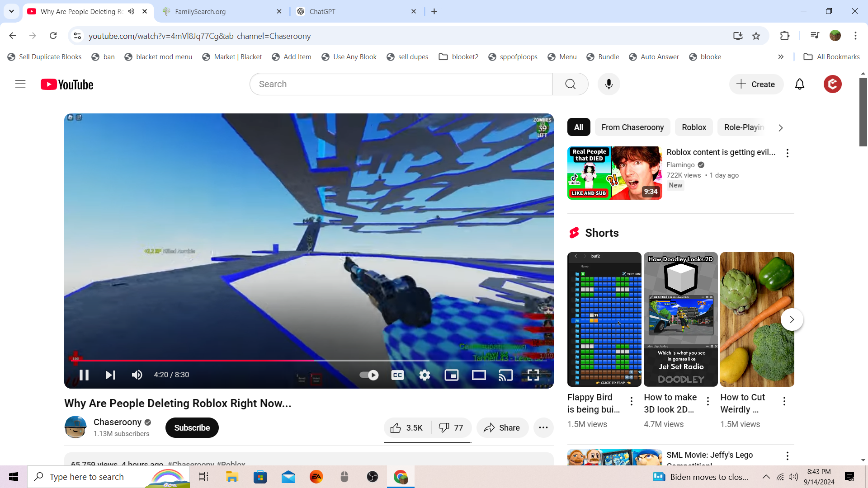
Task: Subscribe to Chaseroony channel
Action: (192, 428)
